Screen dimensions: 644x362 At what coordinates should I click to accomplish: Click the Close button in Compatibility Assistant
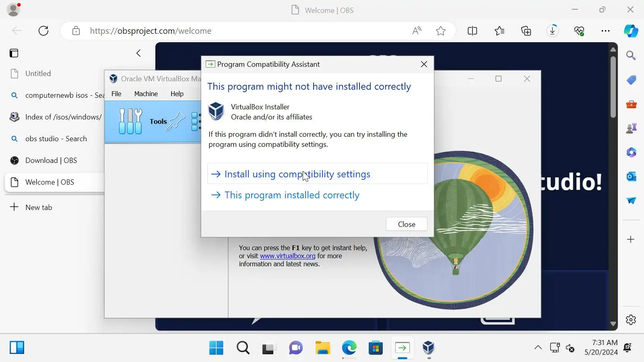coord(407,224)
